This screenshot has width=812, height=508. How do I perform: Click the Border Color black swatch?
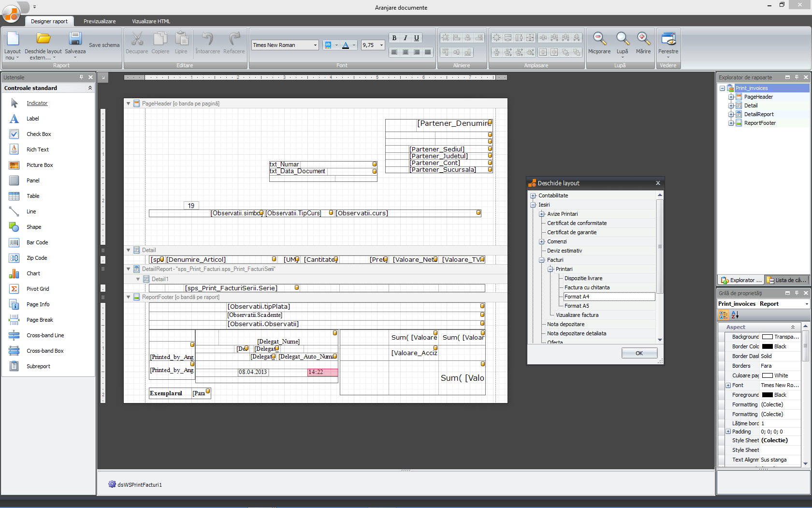click(767, 346)
